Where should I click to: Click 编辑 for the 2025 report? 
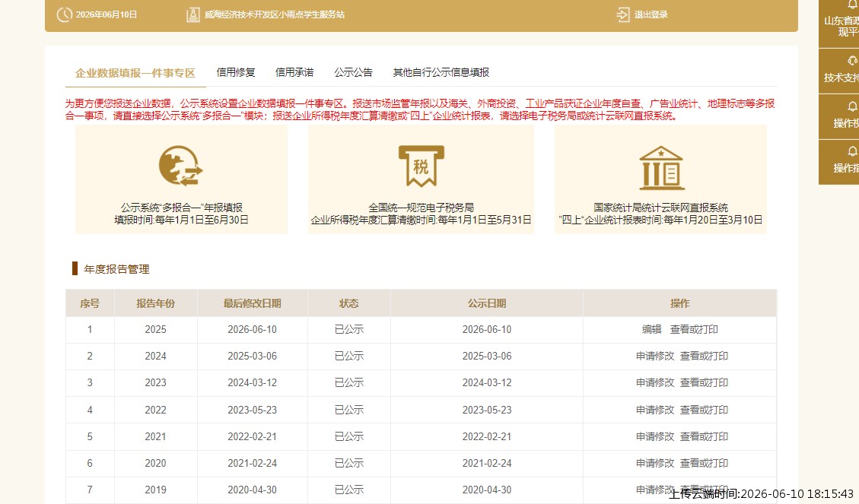[x=652, y=329]
